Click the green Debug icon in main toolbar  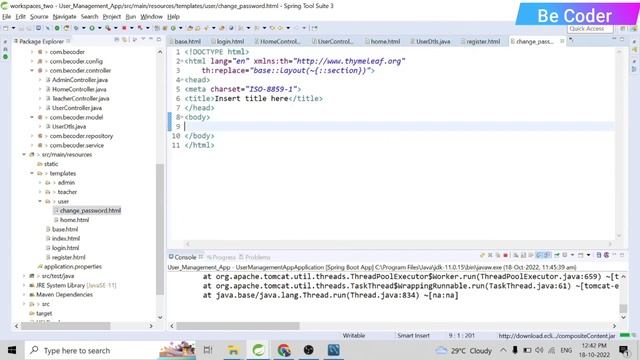click(x=76, y=28)
